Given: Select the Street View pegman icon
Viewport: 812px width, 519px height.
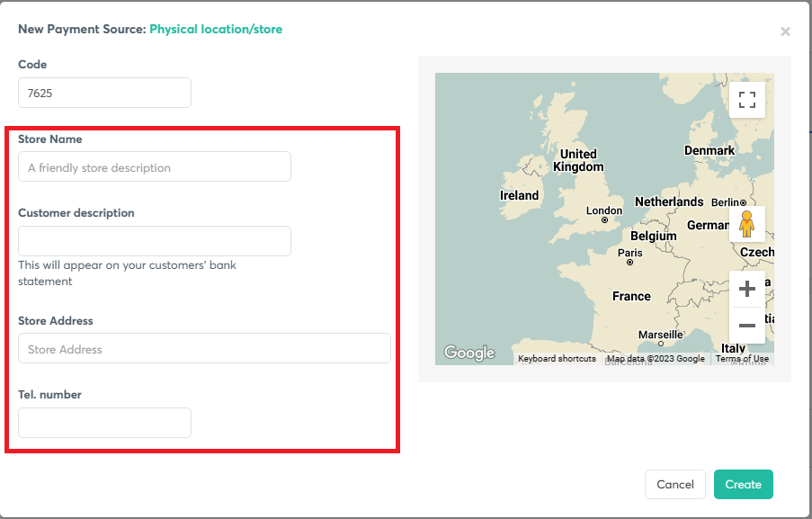Looking at the screenshot, I should (x=746, y=224).
